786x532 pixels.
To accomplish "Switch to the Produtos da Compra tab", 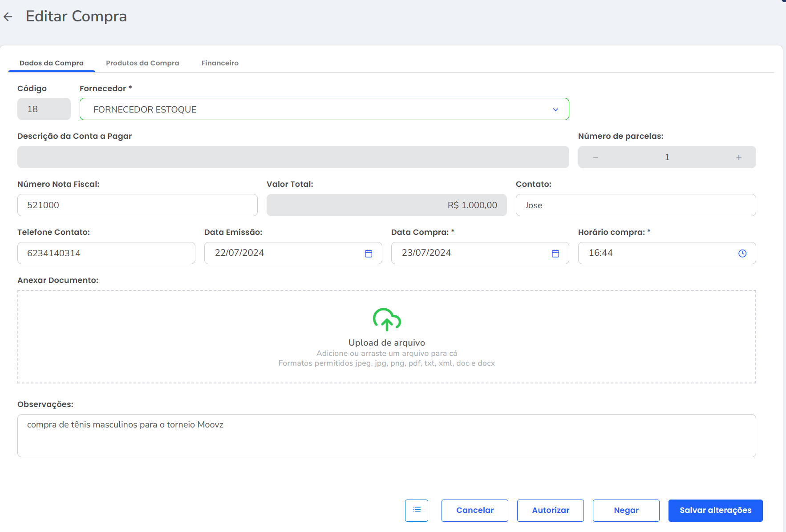I will (142, 63).
